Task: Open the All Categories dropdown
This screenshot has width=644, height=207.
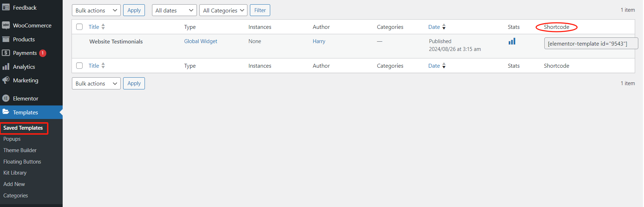Action: click(223, 10)
